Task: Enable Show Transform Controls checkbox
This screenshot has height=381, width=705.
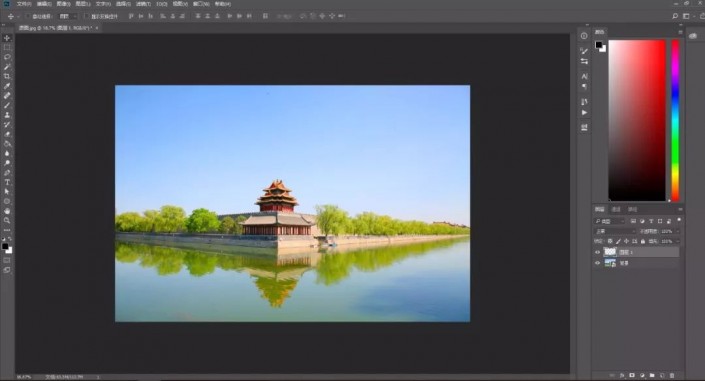Action: [x=87, y=16]
